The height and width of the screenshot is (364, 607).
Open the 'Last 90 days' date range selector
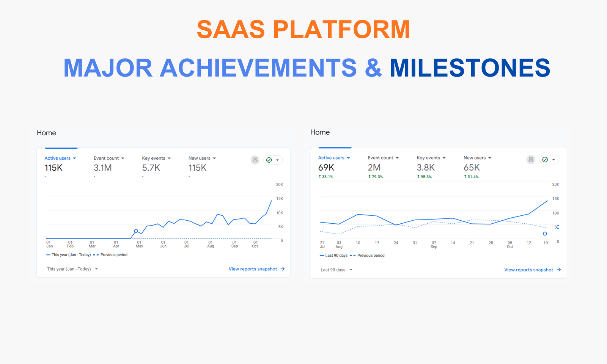click(x=336, y=270)
